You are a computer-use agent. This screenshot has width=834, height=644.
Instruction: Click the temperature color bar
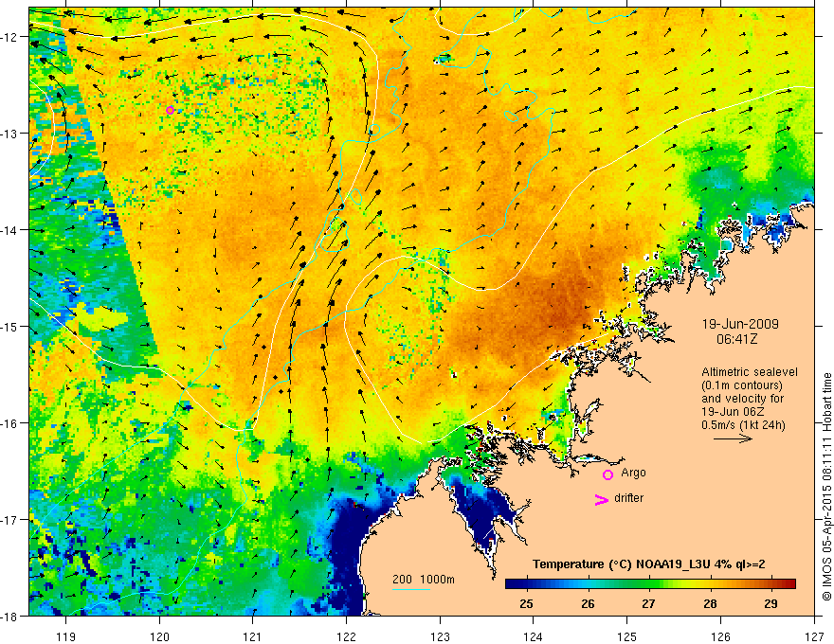pos(650,583)
